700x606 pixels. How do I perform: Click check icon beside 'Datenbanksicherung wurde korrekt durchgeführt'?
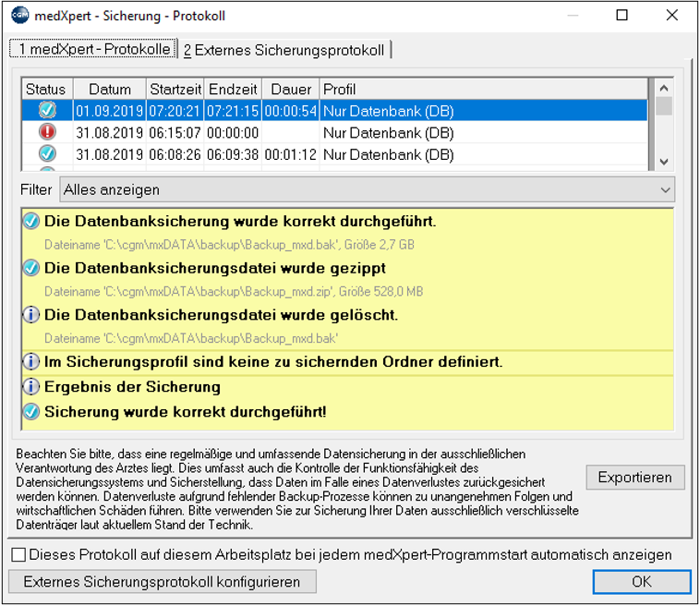pos(31,221)
